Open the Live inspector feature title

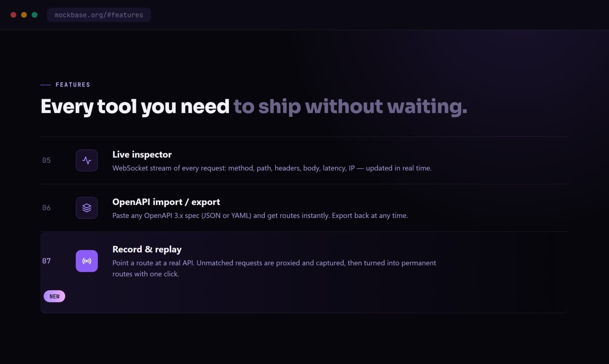[142, 154]
